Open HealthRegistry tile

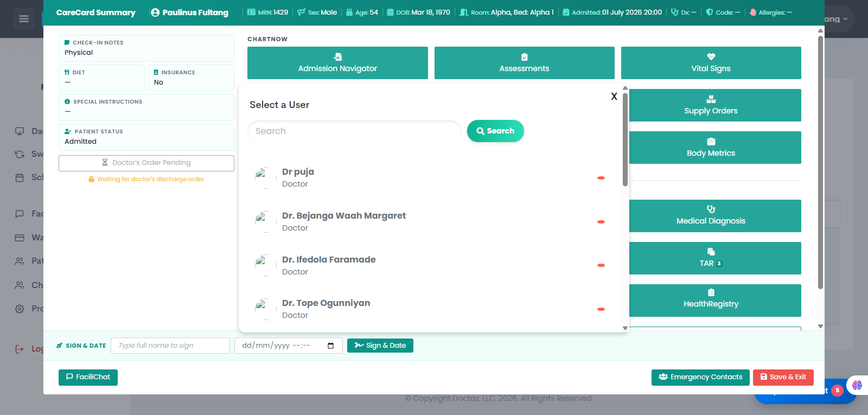click(715, 301)
